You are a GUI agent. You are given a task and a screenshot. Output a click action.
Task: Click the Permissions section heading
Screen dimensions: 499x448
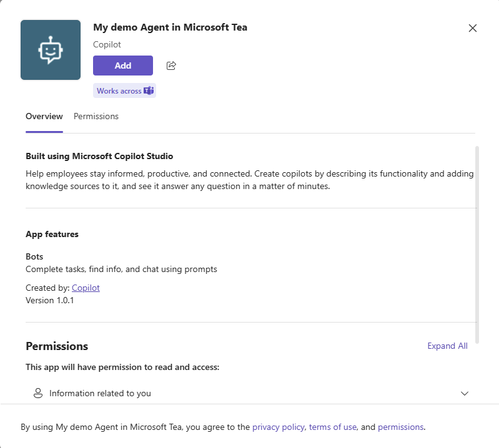57,346
